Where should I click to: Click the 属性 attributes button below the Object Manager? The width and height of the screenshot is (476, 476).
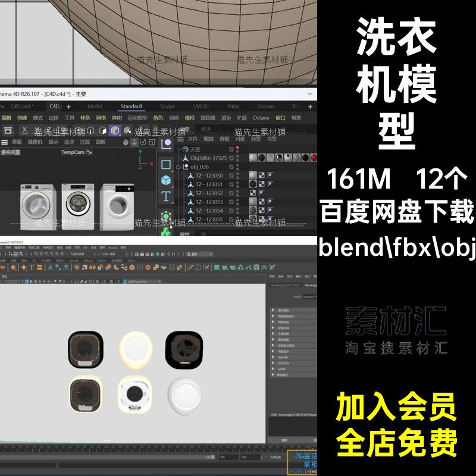(x=183, y=234)
